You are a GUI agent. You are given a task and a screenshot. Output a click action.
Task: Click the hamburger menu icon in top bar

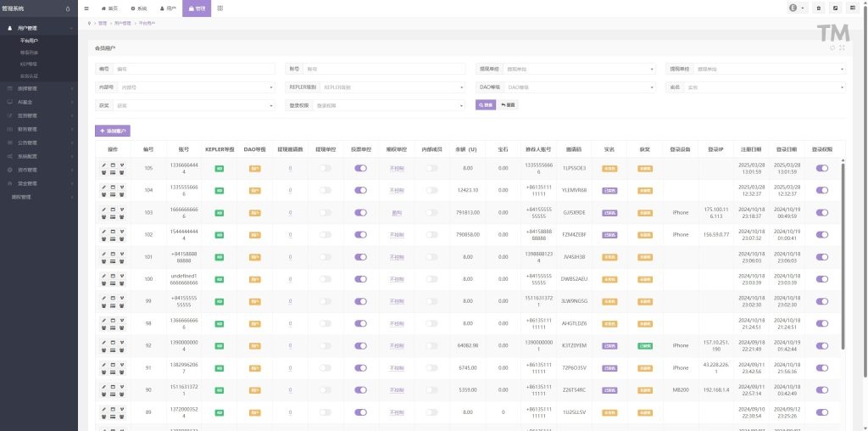[86, 8]
